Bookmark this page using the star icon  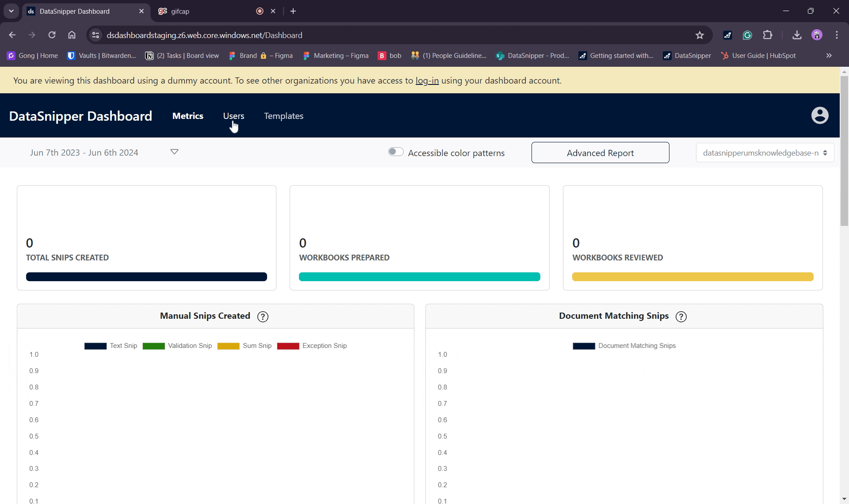700,35
